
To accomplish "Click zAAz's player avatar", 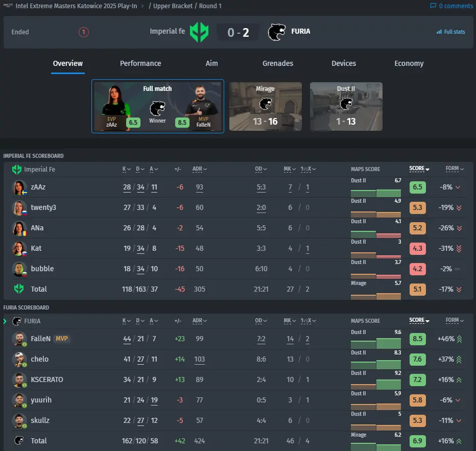I will [x=19, y=187].
